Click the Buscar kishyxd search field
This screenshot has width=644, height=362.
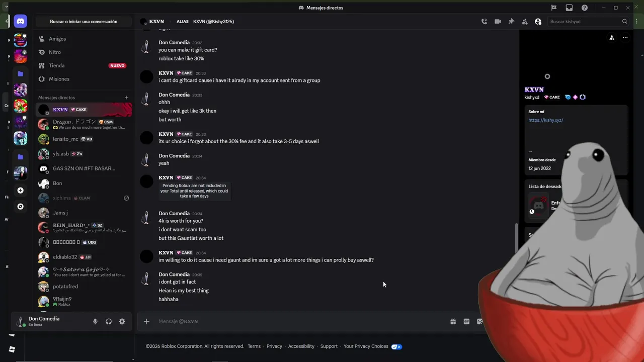(x=584, y=22)
